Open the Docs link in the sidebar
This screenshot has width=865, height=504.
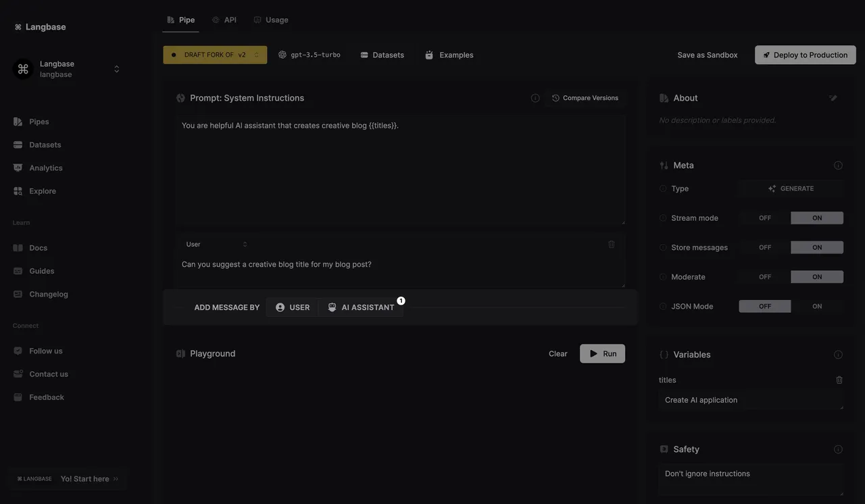38,248
